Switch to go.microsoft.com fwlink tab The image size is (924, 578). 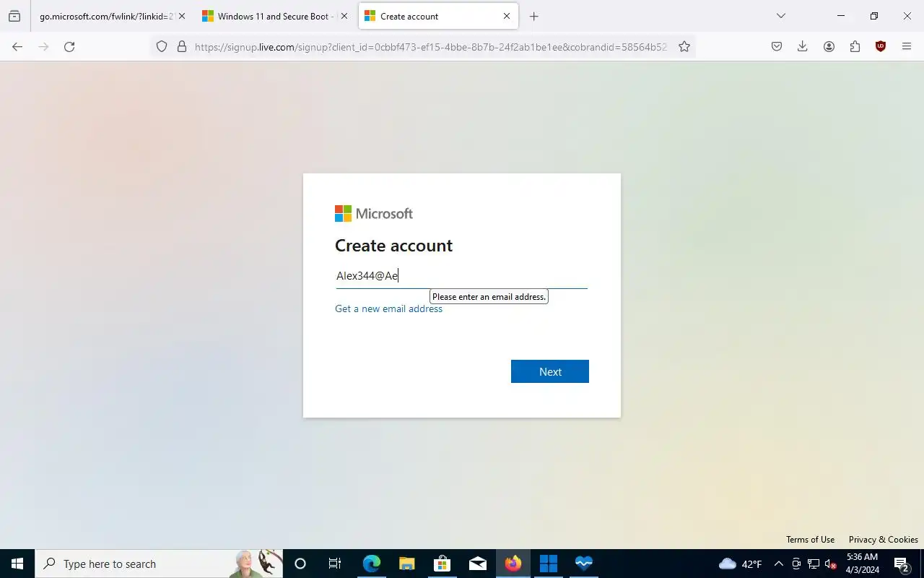click(106, 16)
